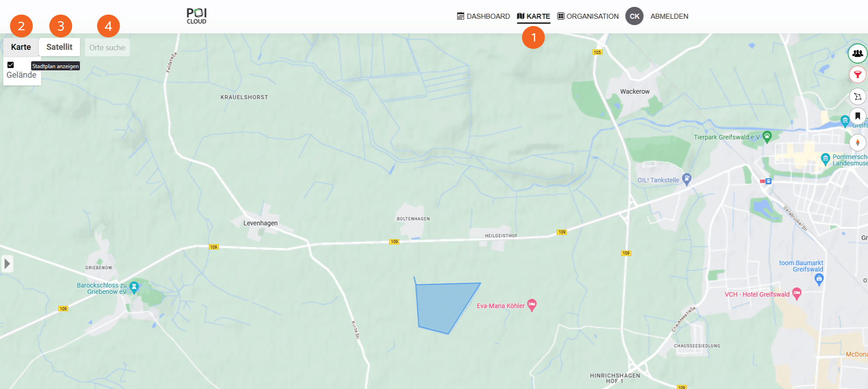Click the 105 road shield marker
This screenshot has width=868, height=389.
tap(597, 52)
